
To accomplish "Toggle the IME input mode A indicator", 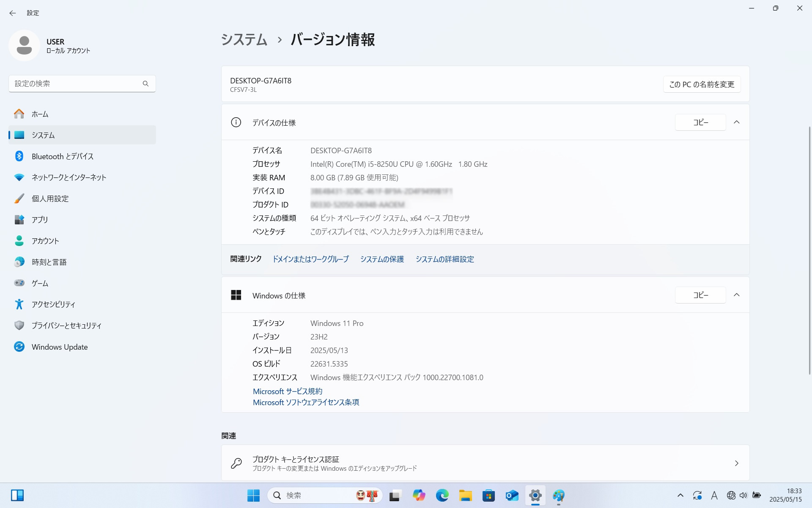I will (x=714, y=495).
